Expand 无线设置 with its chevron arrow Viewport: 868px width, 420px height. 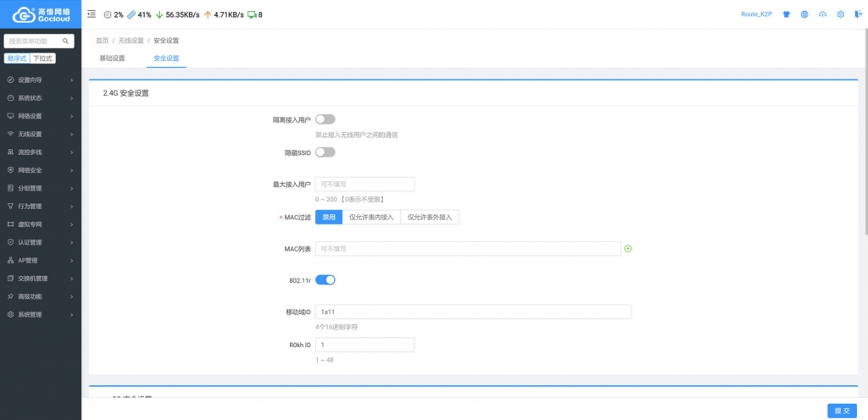[72, 134]
